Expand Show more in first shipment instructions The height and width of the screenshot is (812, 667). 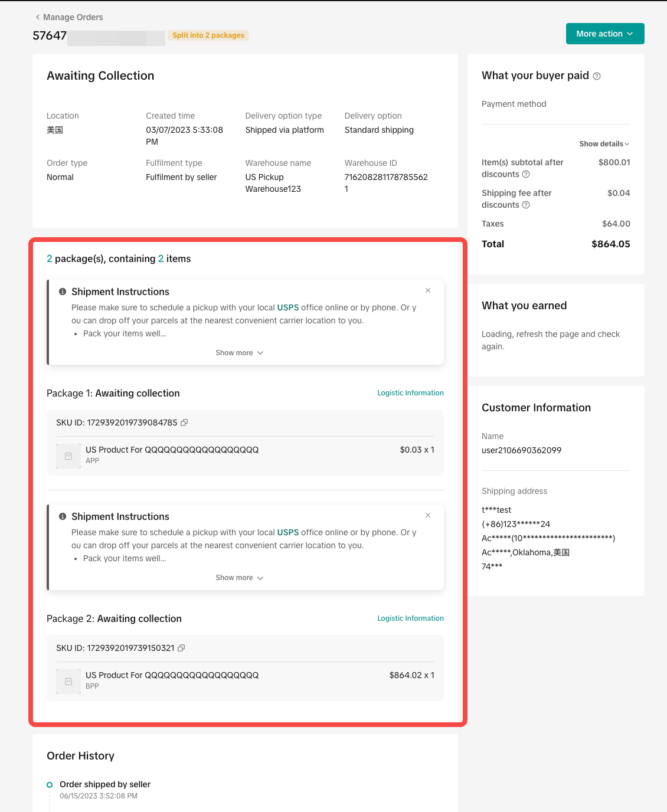click(239, 353)
